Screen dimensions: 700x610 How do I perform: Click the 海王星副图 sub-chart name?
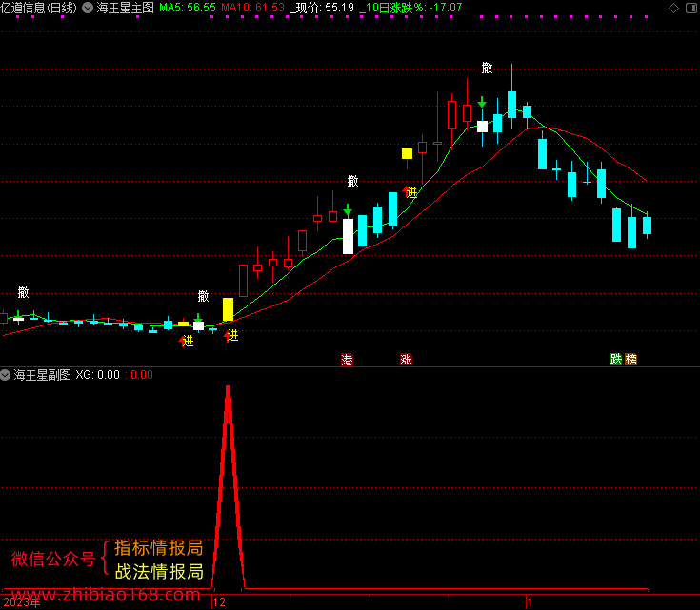pos(43,375)
